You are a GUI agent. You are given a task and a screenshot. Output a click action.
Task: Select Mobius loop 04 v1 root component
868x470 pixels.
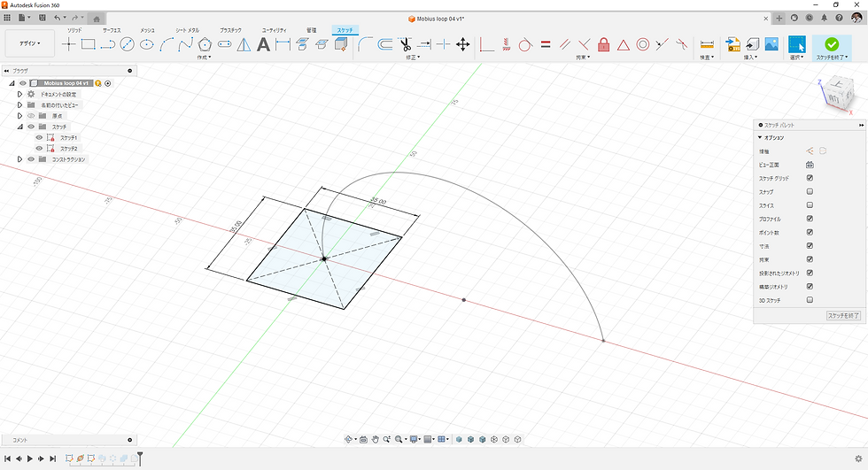pos(66,83)
